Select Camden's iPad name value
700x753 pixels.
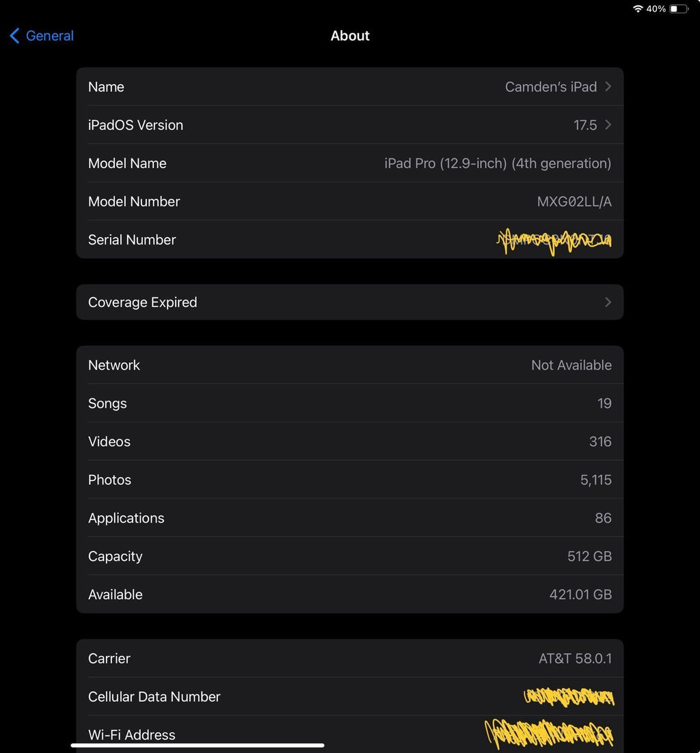(551, 87)
